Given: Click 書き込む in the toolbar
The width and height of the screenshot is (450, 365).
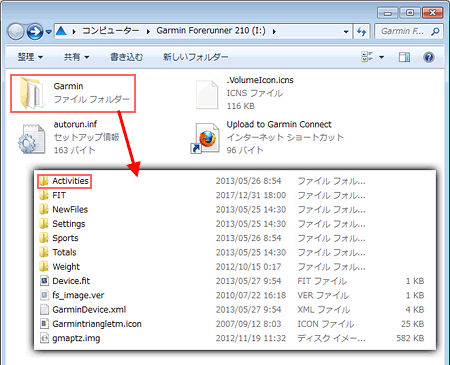Looking at the screenshot, I should tap(126, 57).
